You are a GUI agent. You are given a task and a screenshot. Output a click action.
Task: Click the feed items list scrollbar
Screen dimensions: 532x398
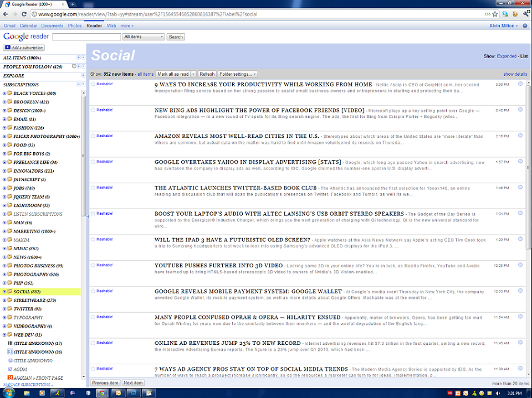[x=528, y=167]
